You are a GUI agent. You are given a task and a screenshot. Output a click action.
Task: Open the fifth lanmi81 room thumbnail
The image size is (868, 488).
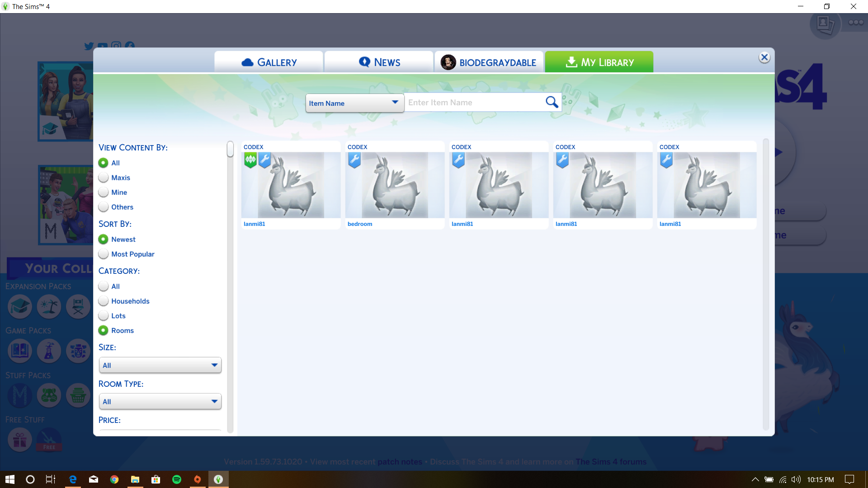click(707, 185)
